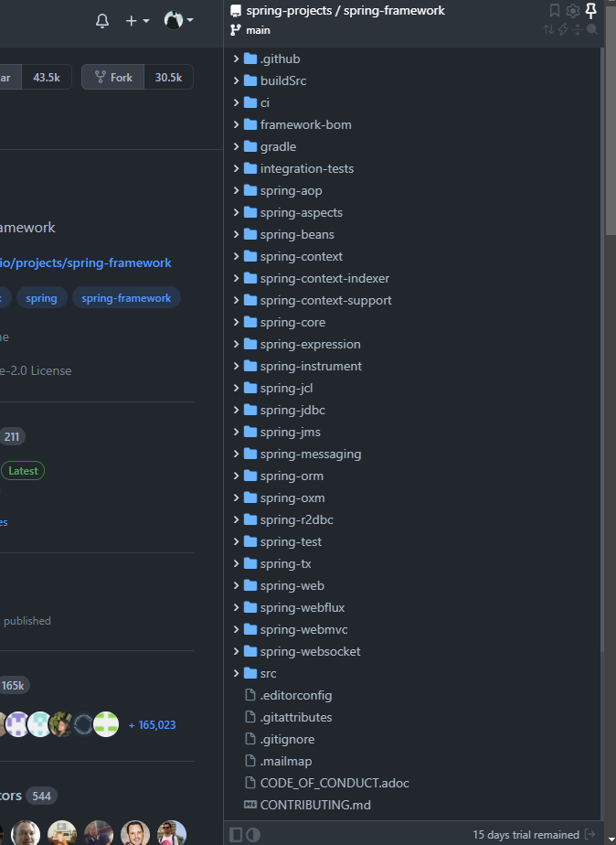Click the file icon beside .mailmap

click(250, 761)
